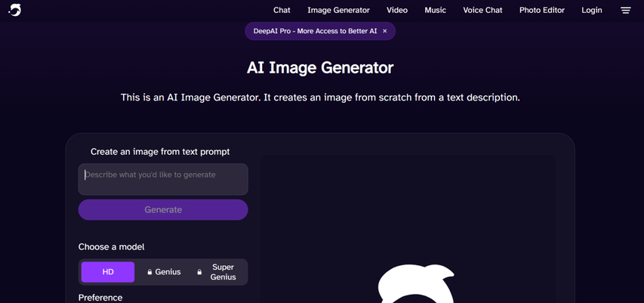Select the HD model
Viewport: 644px width, 303px height.
(108, 272)
